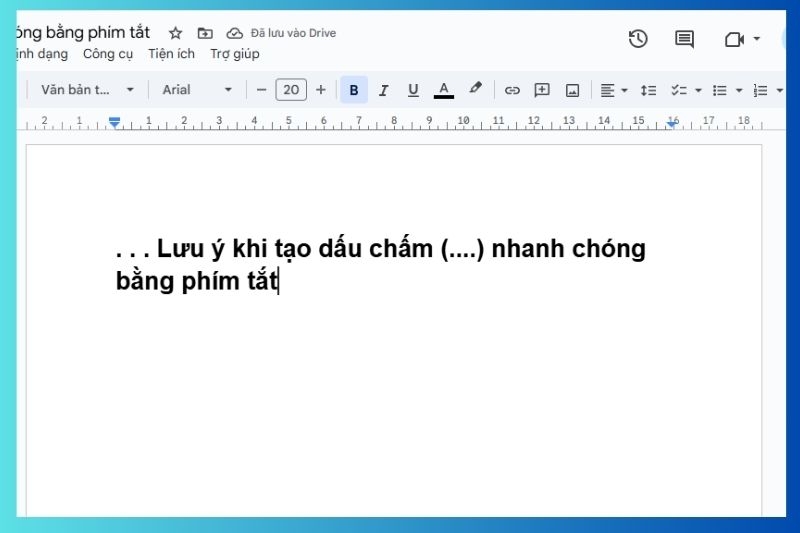Open the Định dạng menu

42,54
